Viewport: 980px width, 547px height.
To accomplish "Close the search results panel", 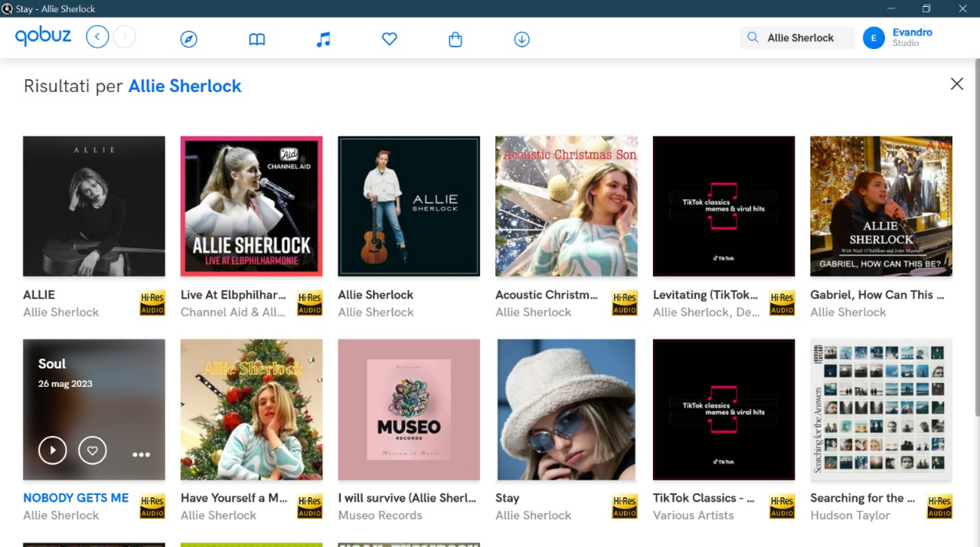I will coord(956,84).
